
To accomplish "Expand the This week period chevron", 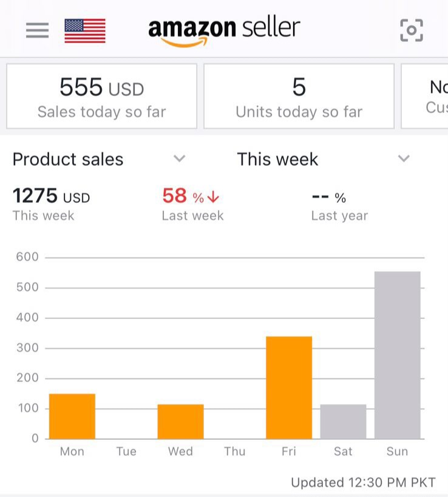I will tap(404, 159).
